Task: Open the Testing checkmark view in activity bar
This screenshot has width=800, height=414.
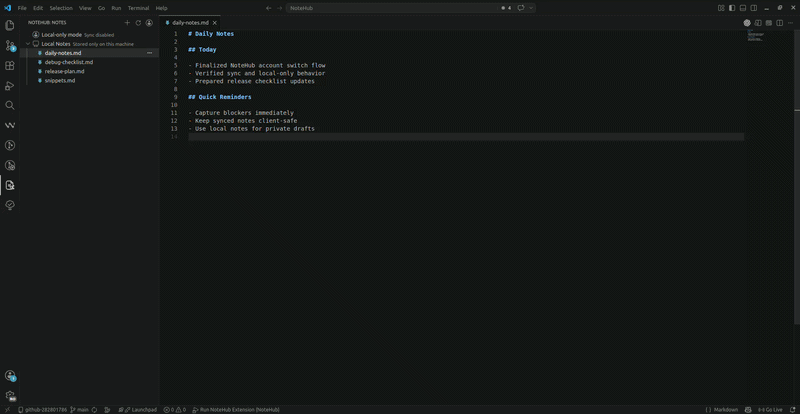Action: pos(10,205)
